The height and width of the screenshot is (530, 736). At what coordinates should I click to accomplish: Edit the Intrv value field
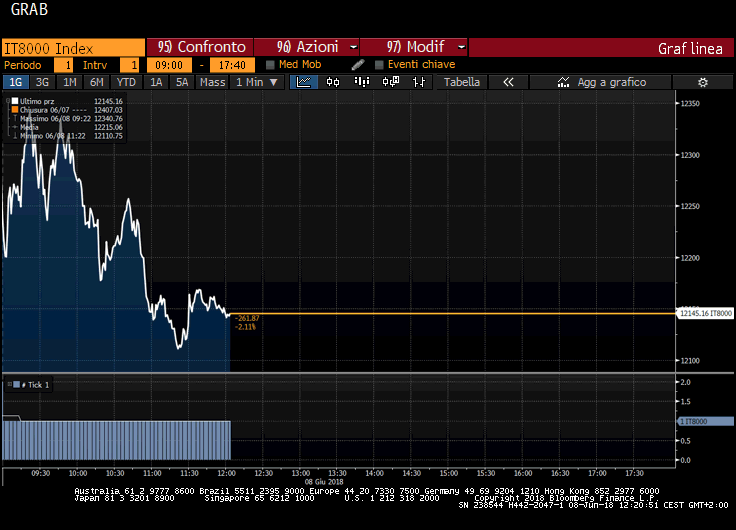click(130, 65)
